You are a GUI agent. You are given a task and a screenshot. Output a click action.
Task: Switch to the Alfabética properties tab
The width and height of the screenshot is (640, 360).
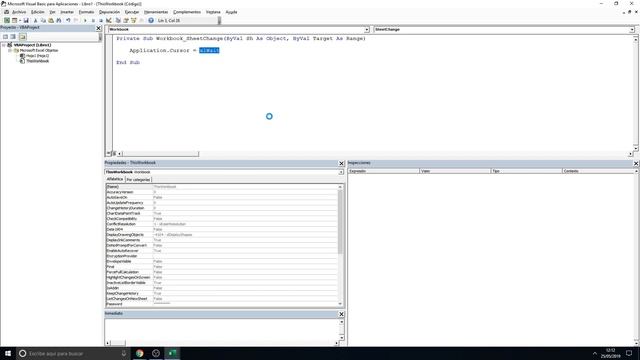115,179
